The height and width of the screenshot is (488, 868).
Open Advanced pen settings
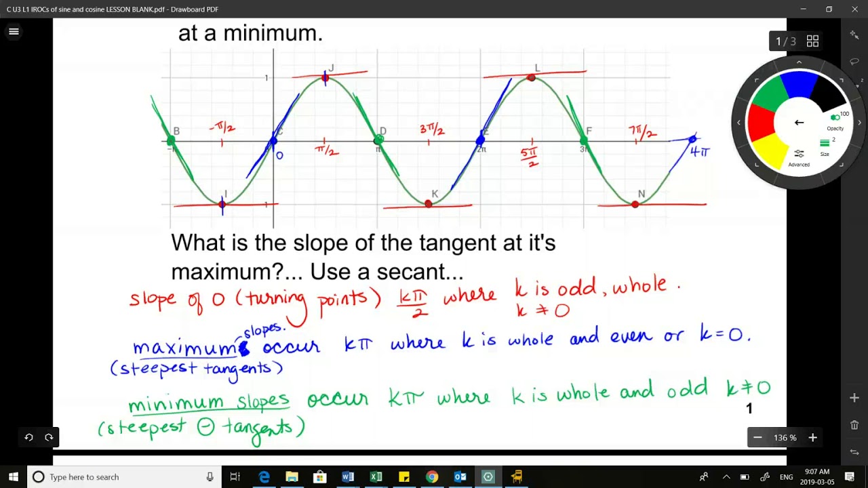[799, 158]
